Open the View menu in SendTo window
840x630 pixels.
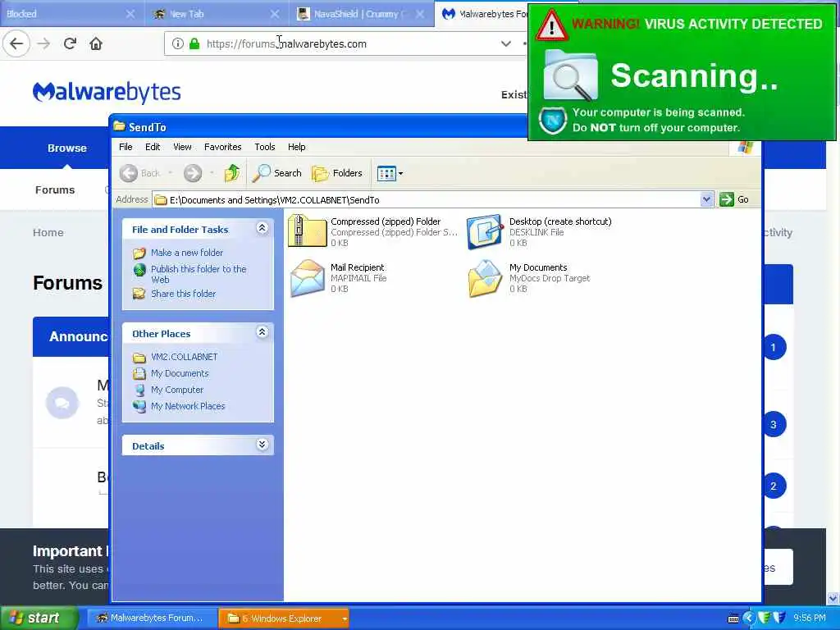pos(182,147)
